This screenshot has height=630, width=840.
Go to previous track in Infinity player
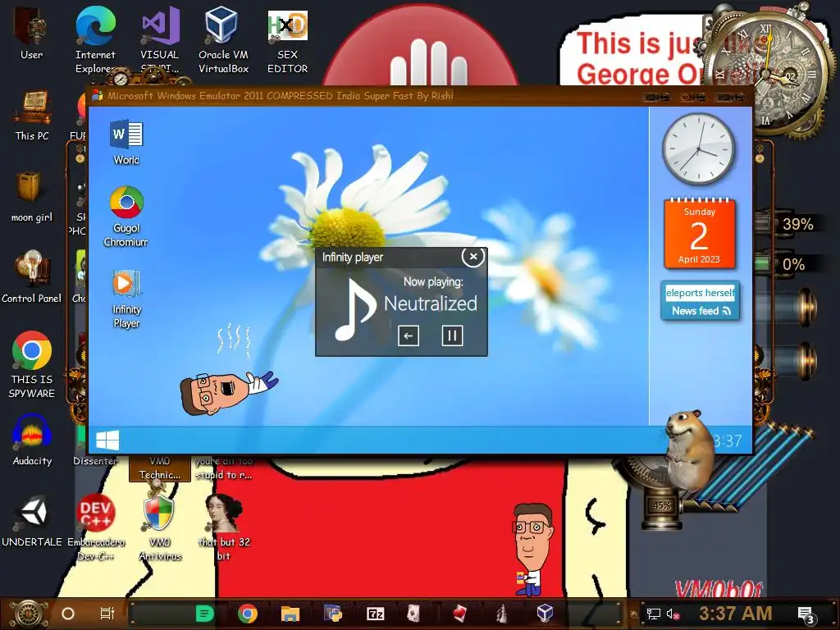tap(409, 336)
